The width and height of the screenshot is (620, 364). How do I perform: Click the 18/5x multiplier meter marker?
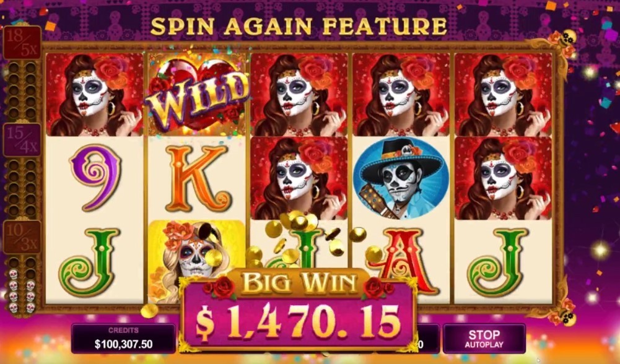click(x=22, y=43)
